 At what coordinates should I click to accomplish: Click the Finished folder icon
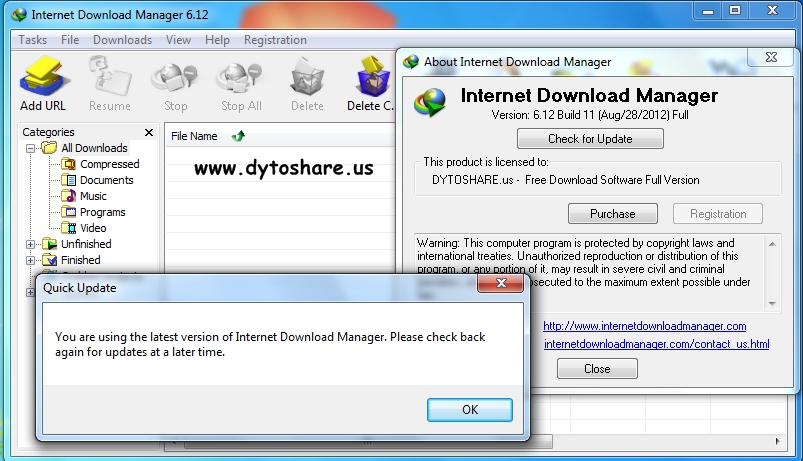point(50,259)
